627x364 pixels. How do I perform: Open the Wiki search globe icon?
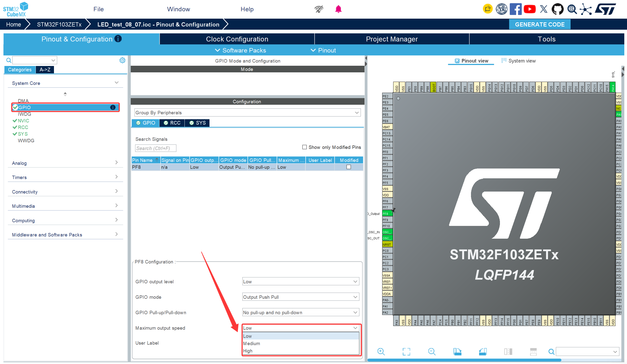572,9
